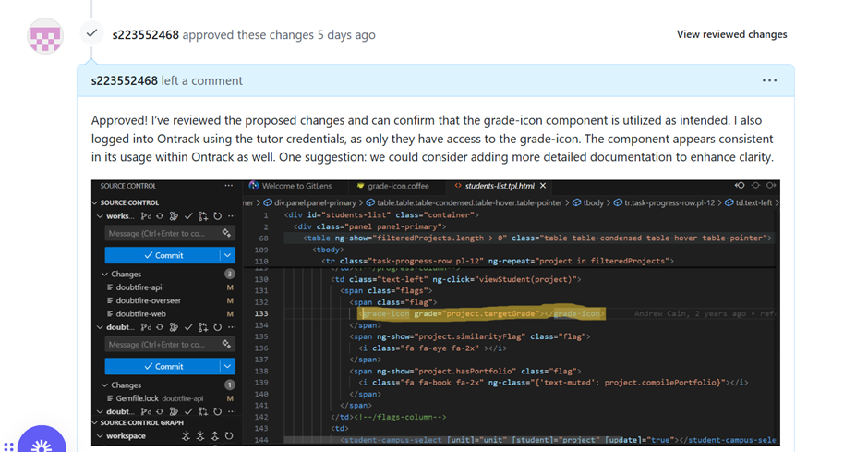
Task: Open View reviewed changes link
Action: pyautogui.click(x=731, y=34)
